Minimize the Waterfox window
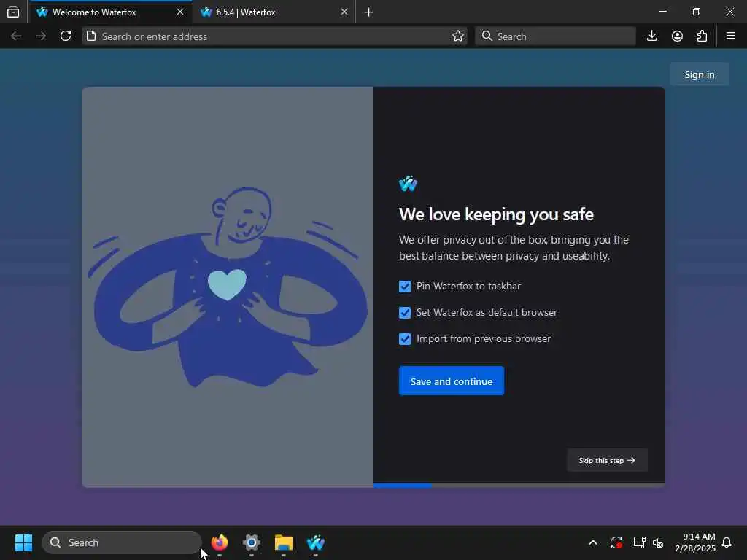Viewport: 747px width, 560px height. [662, 12]
